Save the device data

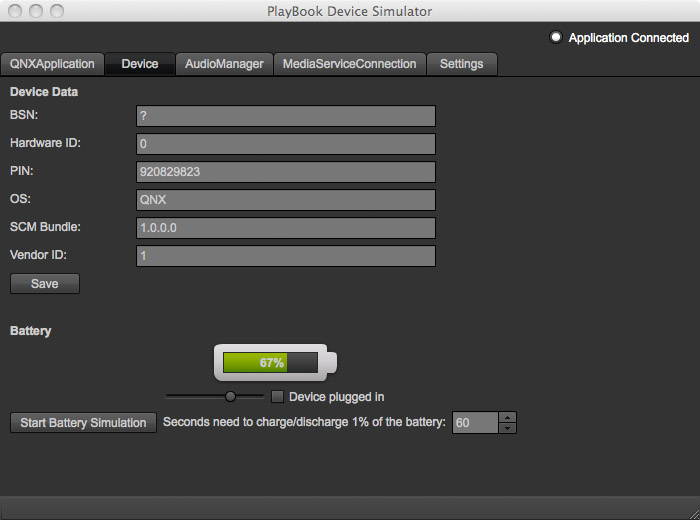tap(45, 283)
